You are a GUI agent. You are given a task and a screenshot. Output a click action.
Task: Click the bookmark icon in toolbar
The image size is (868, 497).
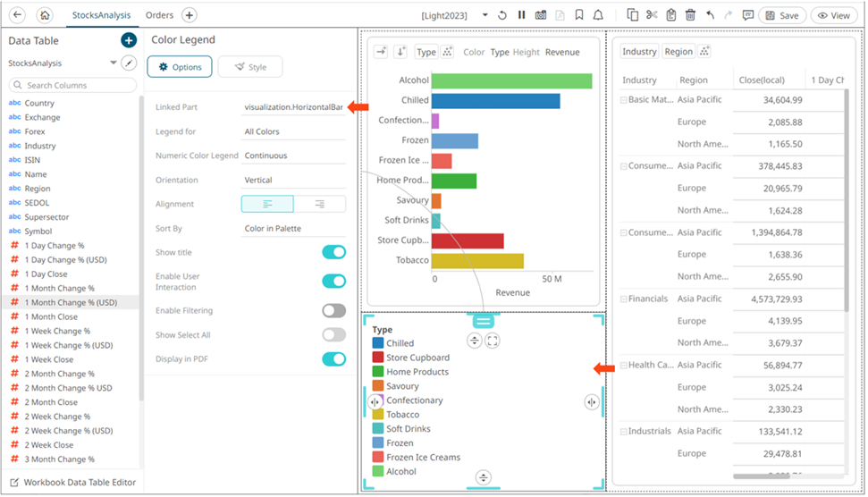click(x=579, y=15)
